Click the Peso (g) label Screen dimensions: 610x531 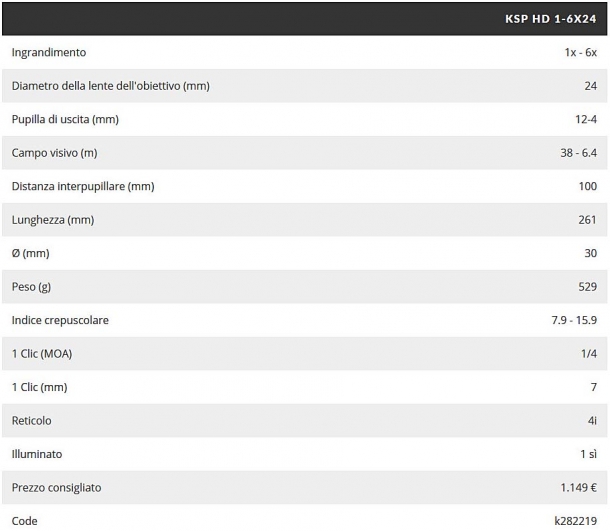tap(31, 287)
